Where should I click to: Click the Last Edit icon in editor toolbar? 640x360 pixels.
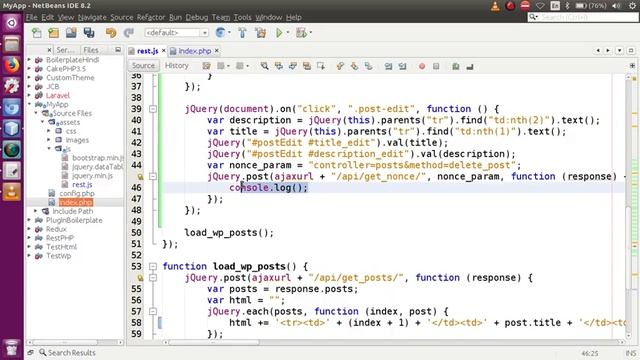[207, 66]
